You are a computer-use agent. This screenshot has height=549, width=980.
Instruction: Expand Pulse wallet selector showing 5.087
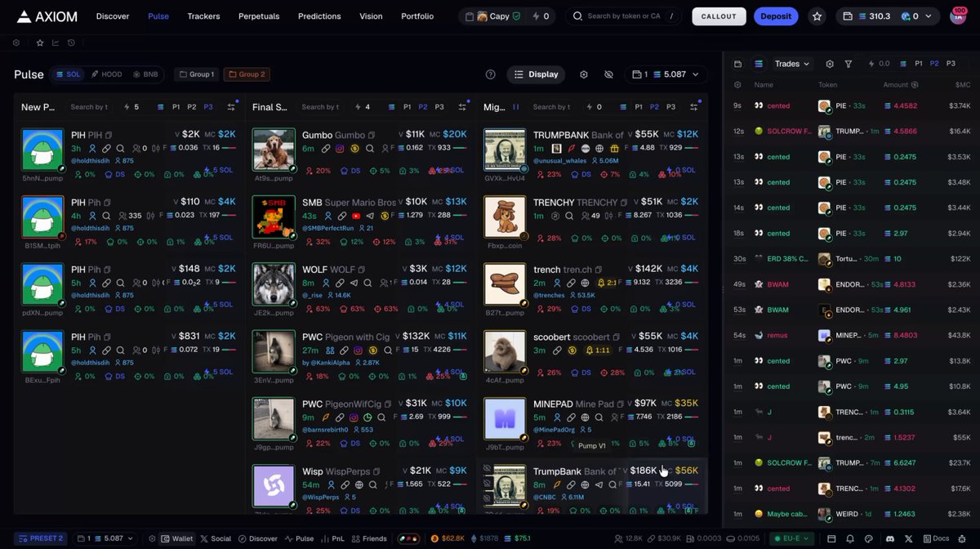(x=666, y=74)
